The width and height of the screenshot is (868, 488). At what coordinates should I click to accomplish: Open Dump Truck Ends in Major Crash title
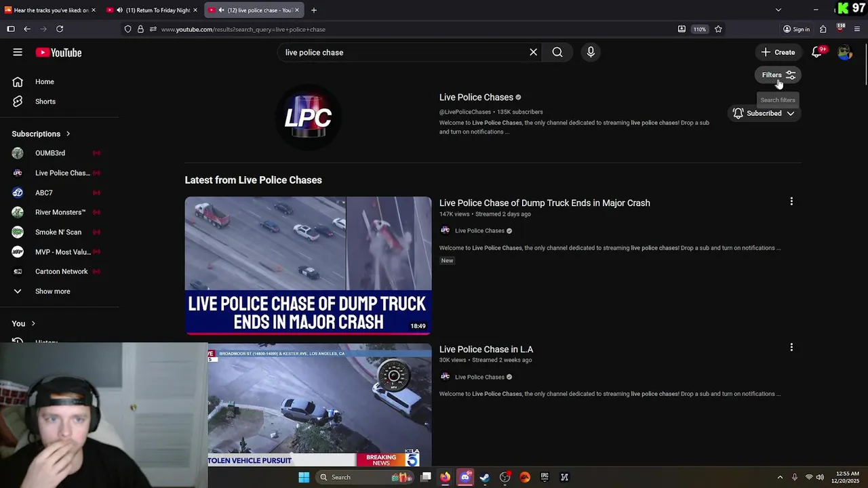tap(545, 203)
